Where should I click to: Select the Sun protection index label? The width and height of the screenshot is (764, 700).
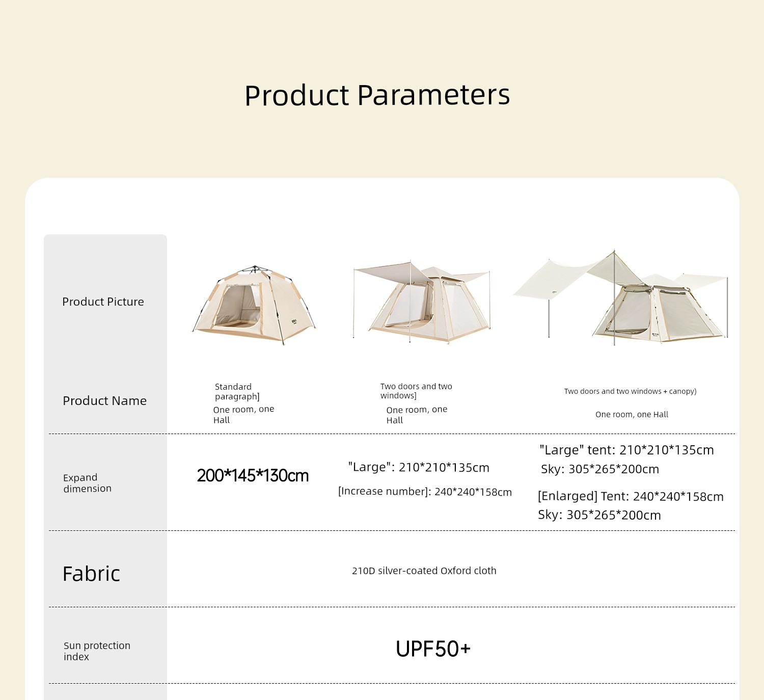point(97,651)
